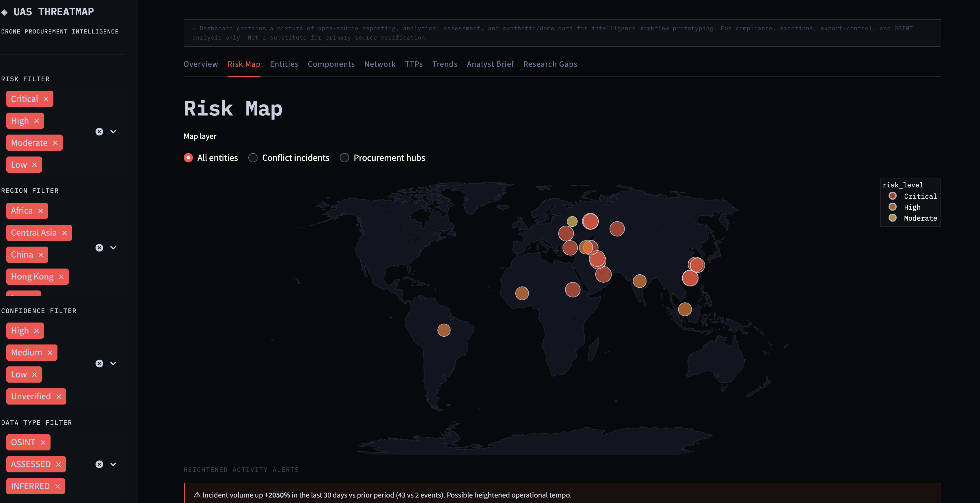Select Procurement hubs map layer

pyautogui.click(x=382, y=158)
